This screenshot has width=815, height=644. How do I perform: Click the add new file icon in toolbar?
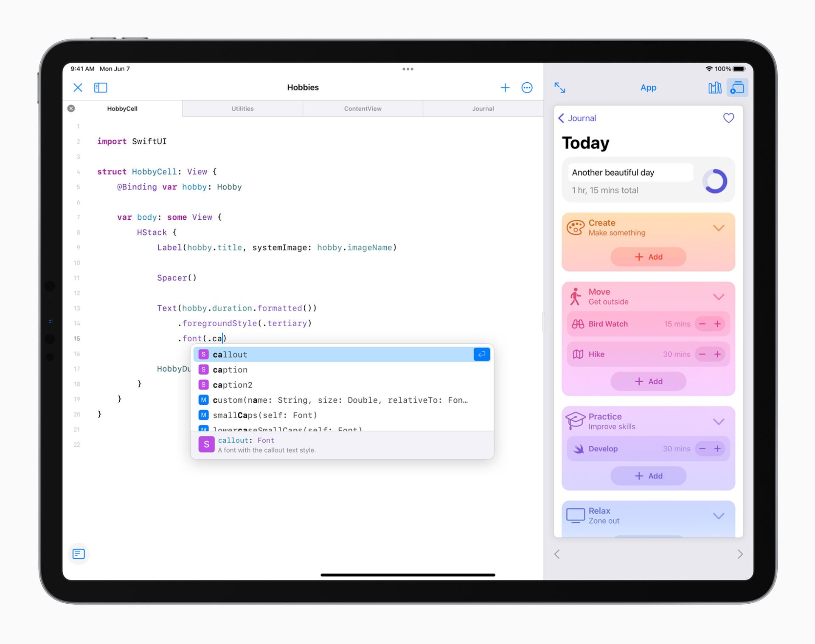point(503,87)
